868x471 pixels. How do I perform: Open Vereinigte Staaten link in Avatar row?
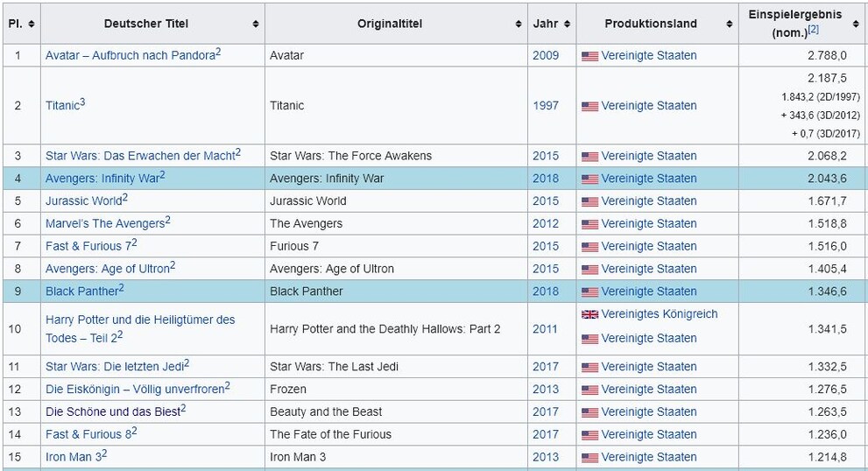(x=649, y=55)
